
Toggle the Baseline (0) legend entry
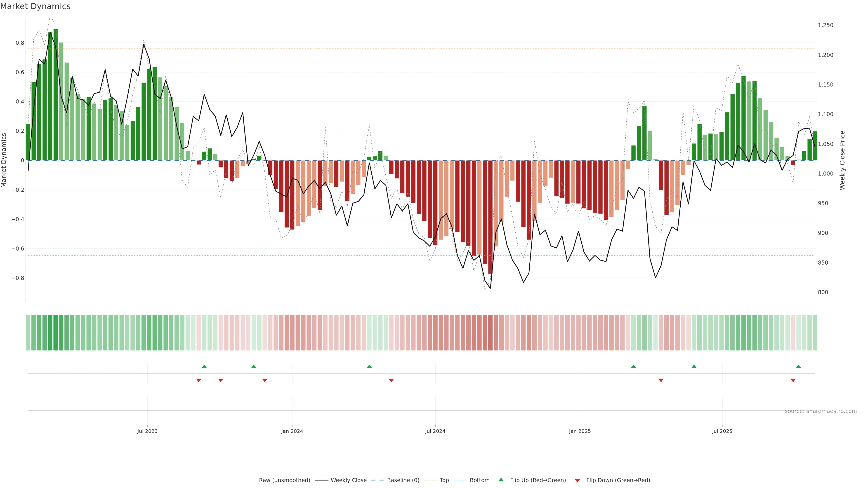click(403, 480)
